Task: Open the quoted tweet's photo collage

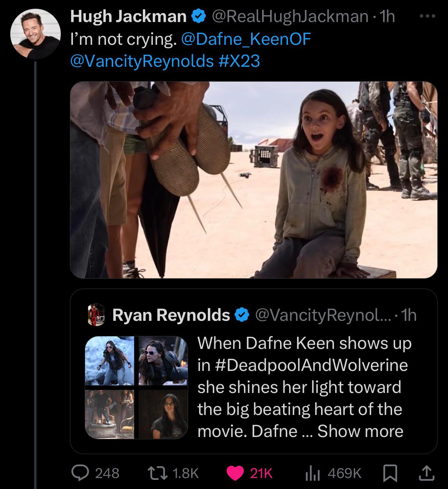Action: (136, 387)
